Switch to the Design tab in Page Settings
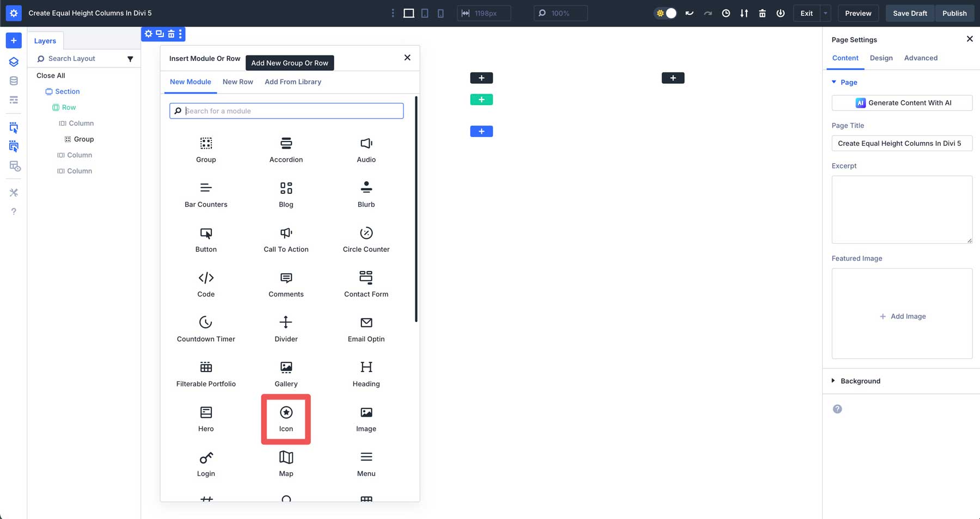This screenshot has height=519, width=980. pos(881,58)
